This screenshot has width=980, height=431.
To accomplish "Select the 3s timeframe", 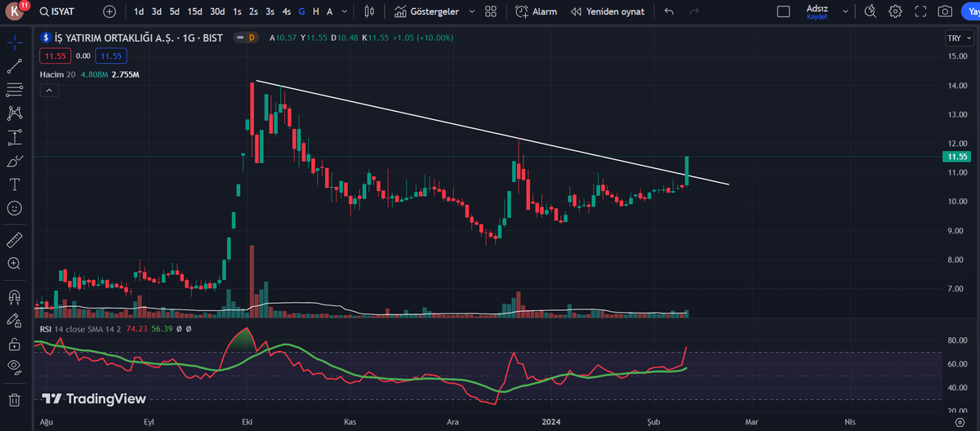I will [269, 11].
